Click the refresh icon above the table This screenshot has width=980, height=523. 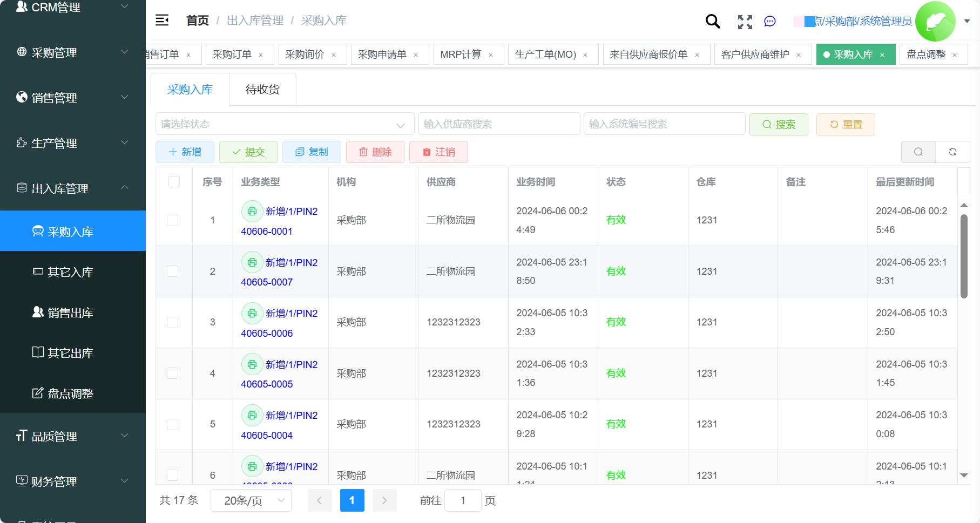[x=952, y=152]
